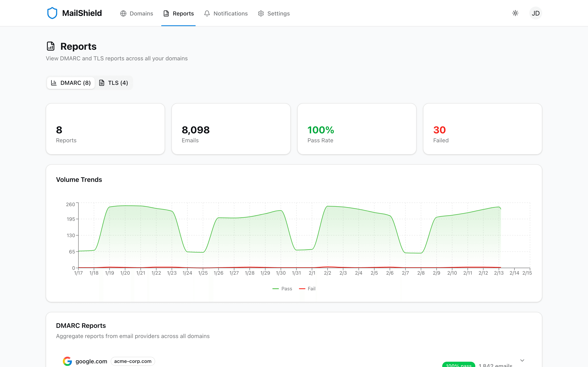Toggle the Pass series in the chart legend
Image resolution: width=588 pixels, height=367 pixels.
[282, 289]
